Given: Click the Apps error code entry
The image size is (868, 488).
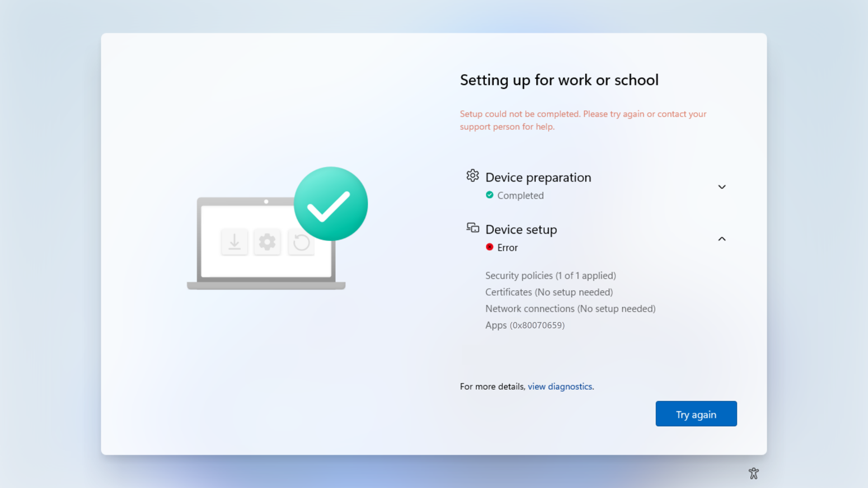Looking at the screenshot, I should [524, 325].
